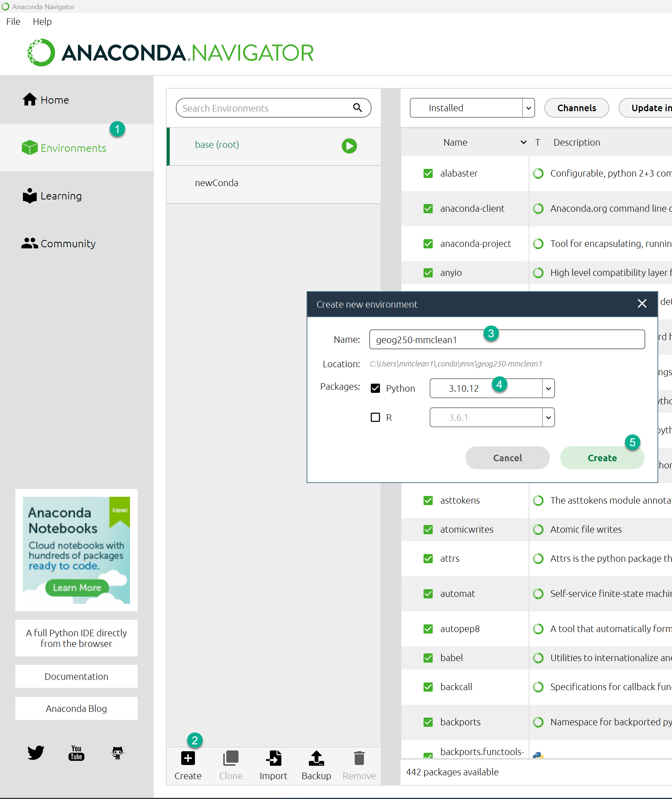Open the File menu
This screenshot has width=672, height=799.
(13, 22)
